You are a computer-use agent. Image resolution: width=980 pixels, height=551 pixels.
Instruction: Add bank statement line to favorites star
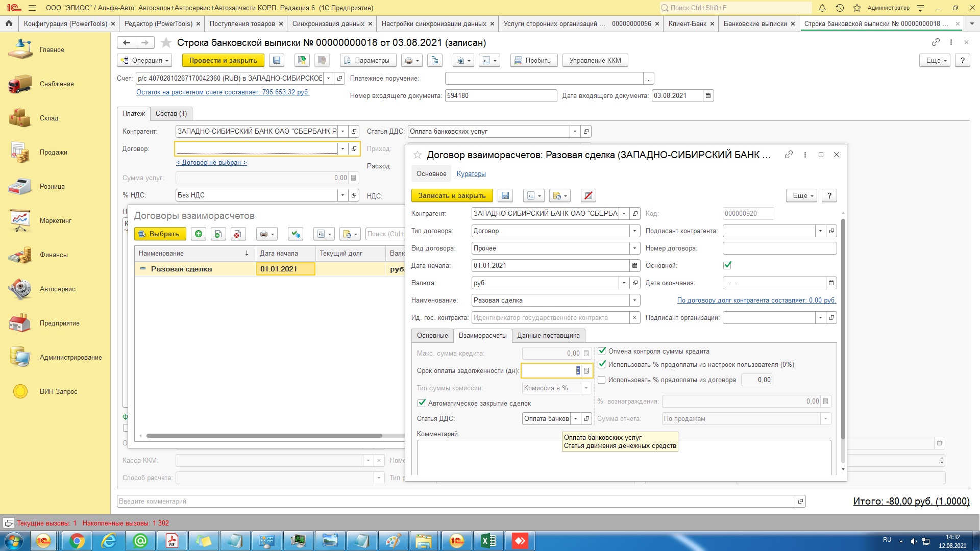[x=165, y=43]
